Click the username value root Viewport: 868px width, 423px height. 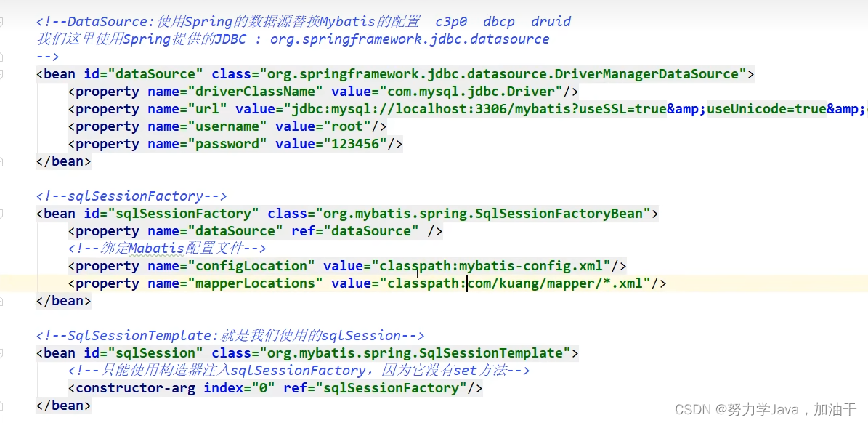click(347, 126)
